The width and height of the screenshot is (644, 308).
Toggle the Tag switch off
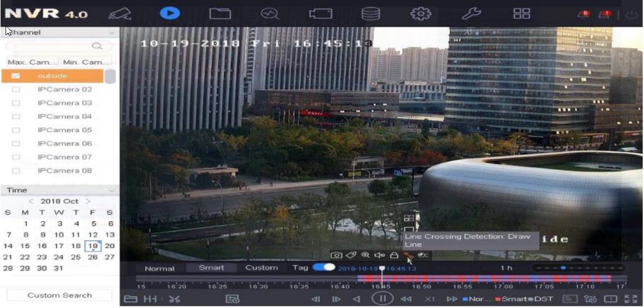[x=324, y=267]
